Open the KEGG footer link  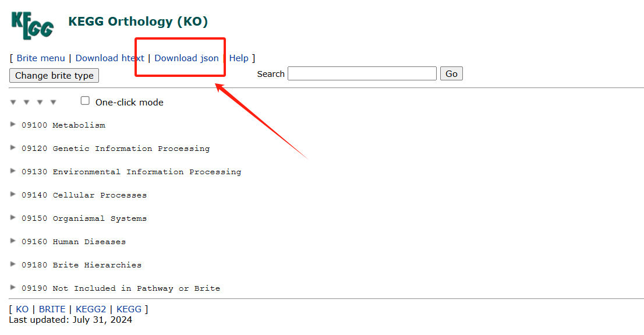click(x=129, y=309)
